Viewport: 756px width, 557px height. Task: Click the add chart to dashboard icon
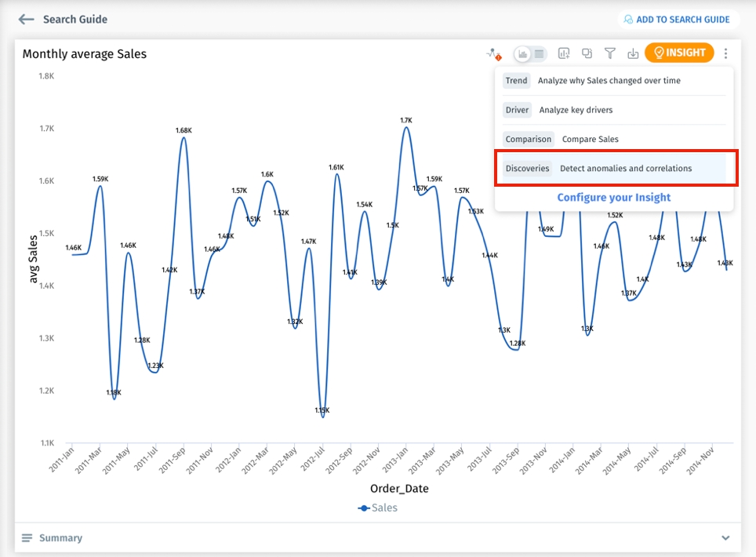click(x=564, y=53)
